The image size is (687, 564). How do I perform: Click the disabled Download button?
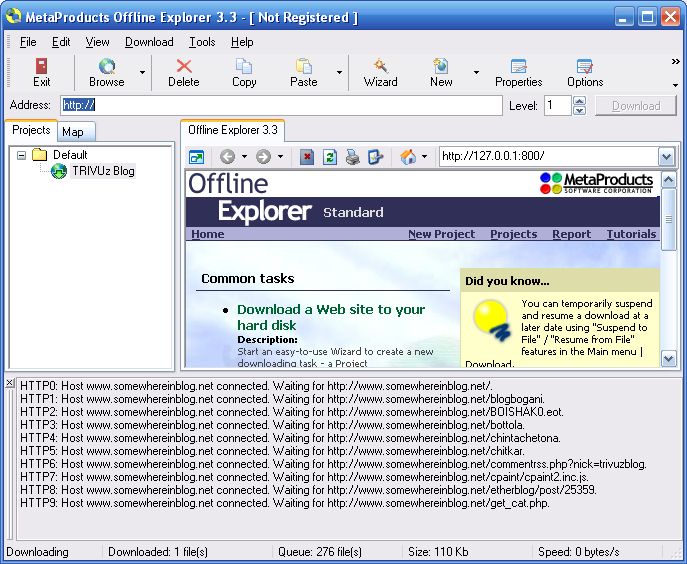click(636, 106)
